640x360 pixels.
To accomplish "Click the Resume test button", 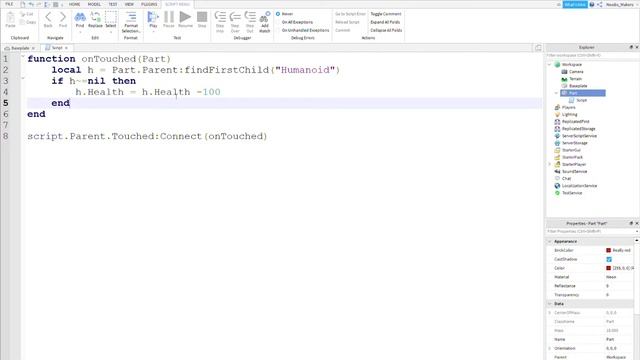I will pos(185,17).
